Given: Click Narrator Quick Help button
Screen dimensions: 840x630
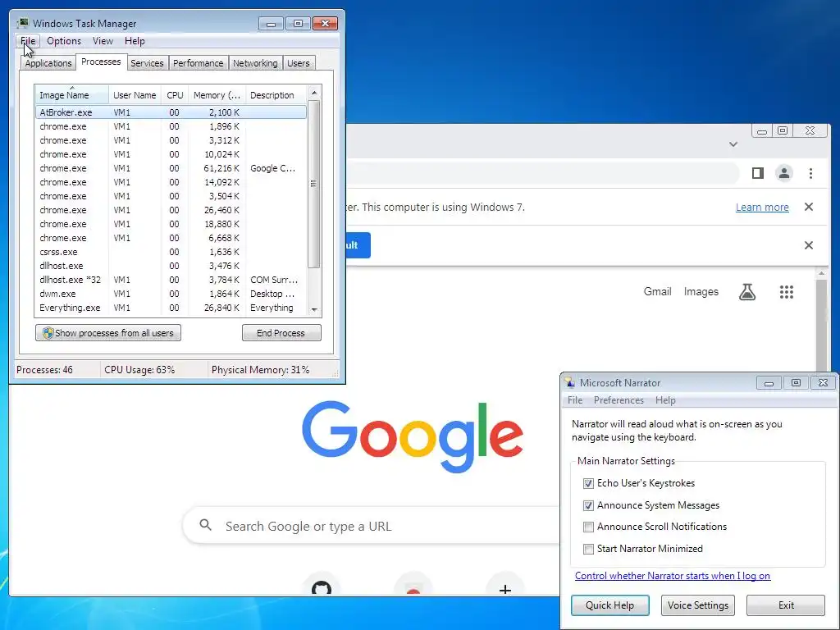Looking at the screenshot, I should point(609,605).
